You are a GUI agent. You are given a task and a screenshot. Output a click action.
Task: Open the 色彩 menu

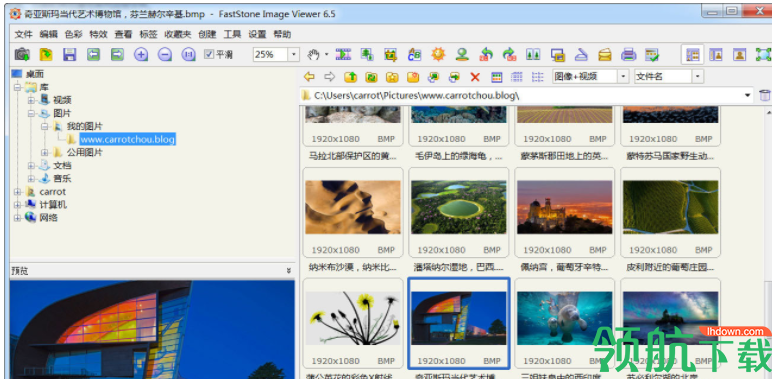(73, 34)
